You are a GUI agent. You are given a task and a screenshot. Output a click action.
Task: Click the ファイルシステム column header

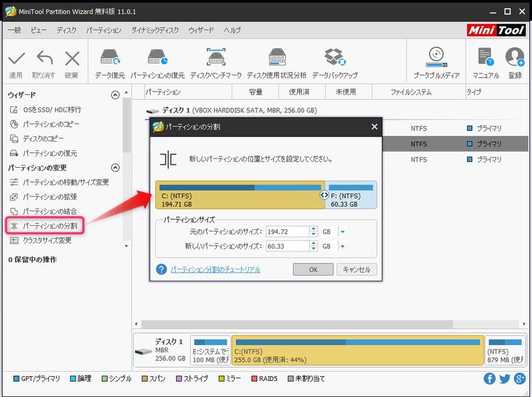[x=419, y=92]
